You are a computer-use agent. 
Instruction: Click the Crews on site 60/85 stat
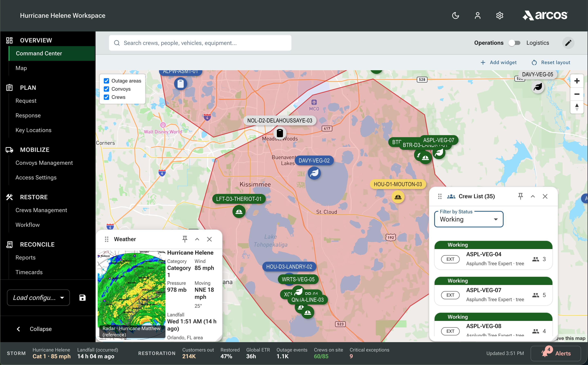tap(328, 353)
